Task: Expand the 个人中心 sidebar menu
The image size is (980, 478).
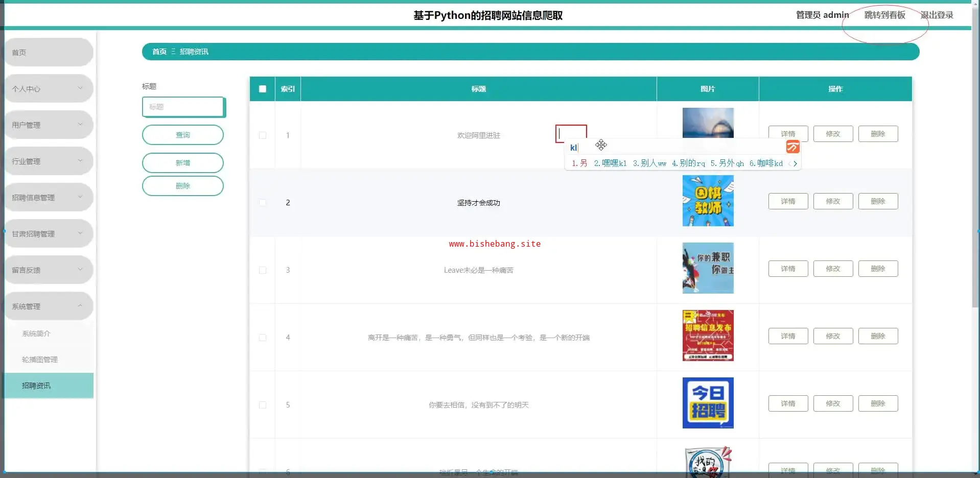Action: (x=49, y=89)
